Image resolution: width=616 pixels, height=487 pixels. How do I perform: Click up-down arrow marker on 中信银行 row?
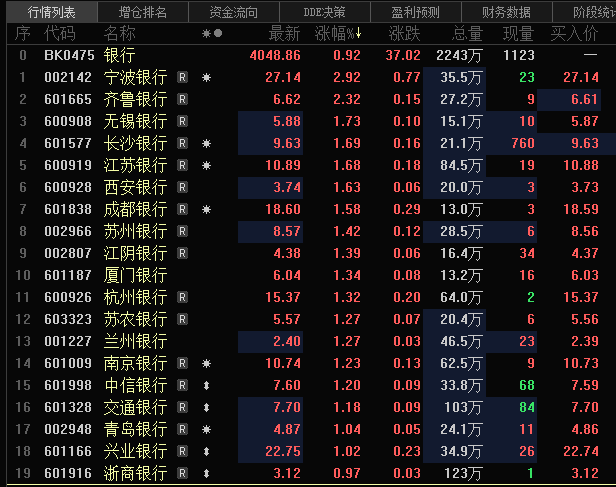(x=207, y=386)
